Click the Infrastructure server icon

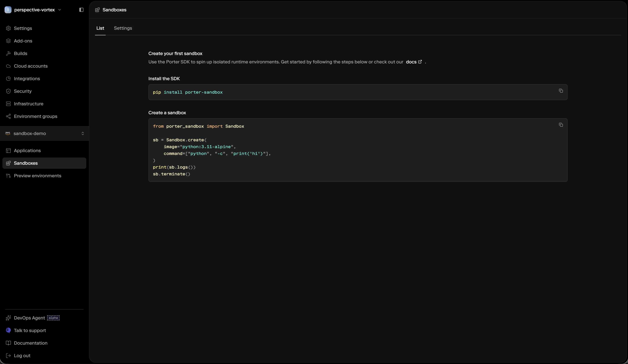pos(8,104)
